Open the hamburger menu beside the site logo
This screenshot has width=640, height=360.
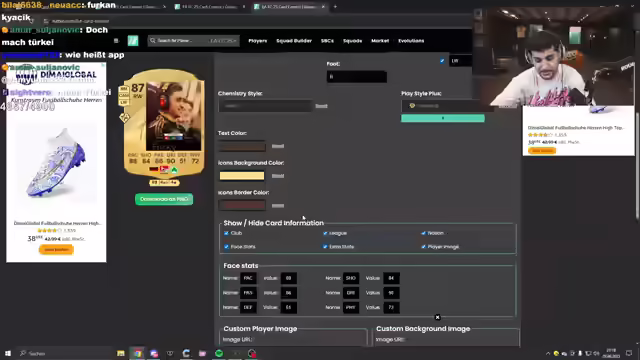click(116, 41)
